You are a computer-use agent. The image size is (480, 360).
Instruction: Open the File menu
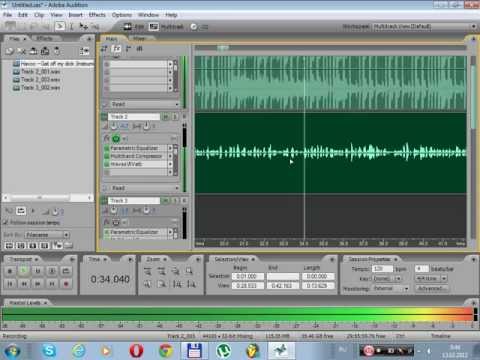tap(7, 15)
